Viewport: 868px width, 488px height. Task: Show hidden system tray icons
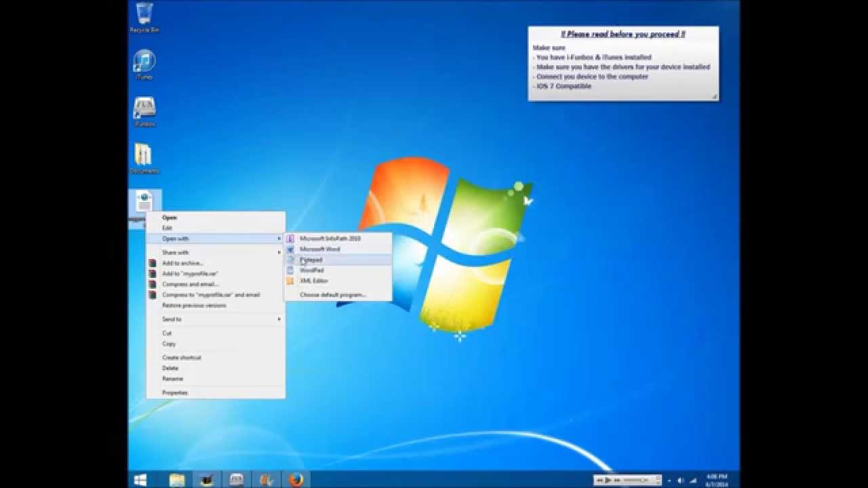669,480
